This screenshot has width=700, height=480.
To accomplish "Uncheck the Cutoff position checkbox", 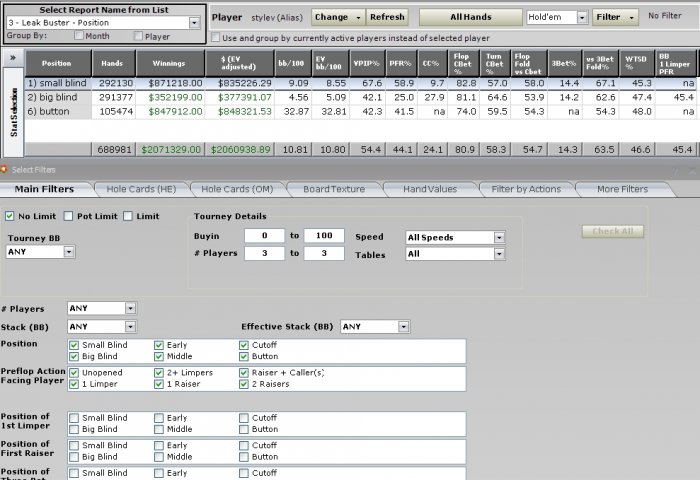I will point(244,344).
